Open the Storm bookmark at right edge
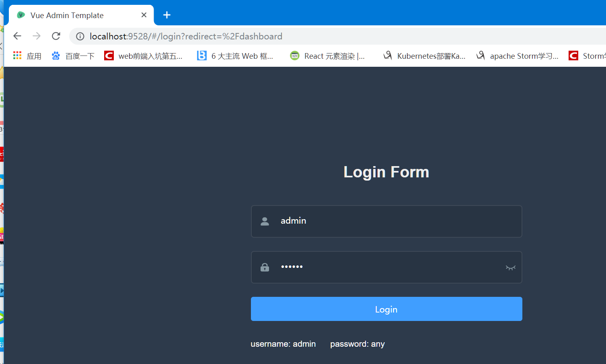This screenshot has width=606, height=364. 587,56
